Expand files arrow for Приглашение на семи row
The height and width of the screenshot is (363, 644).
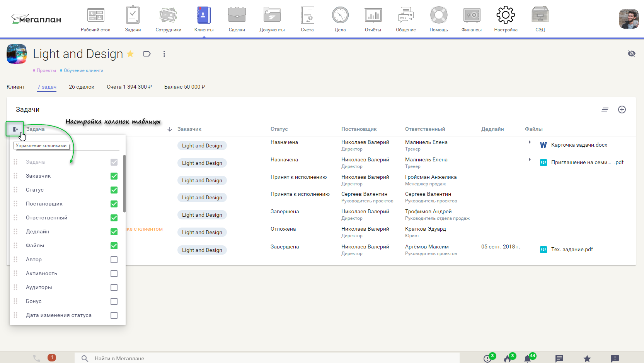point(530,159)
